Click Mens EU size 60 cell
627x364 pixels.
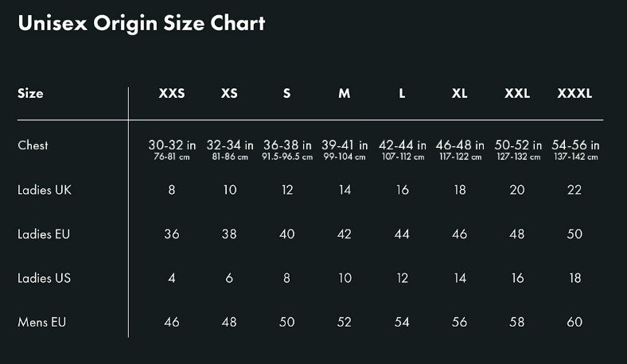(x=574, y=322)
